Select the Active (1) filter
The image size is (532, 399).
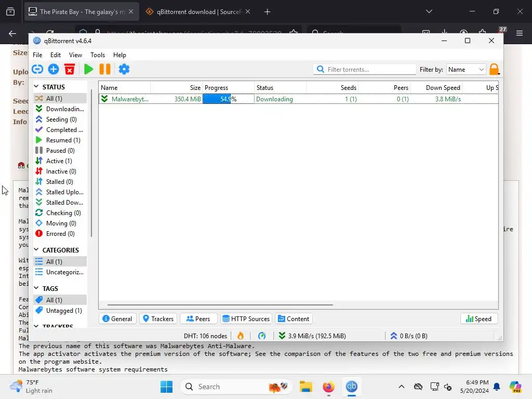tap(60, 161)
